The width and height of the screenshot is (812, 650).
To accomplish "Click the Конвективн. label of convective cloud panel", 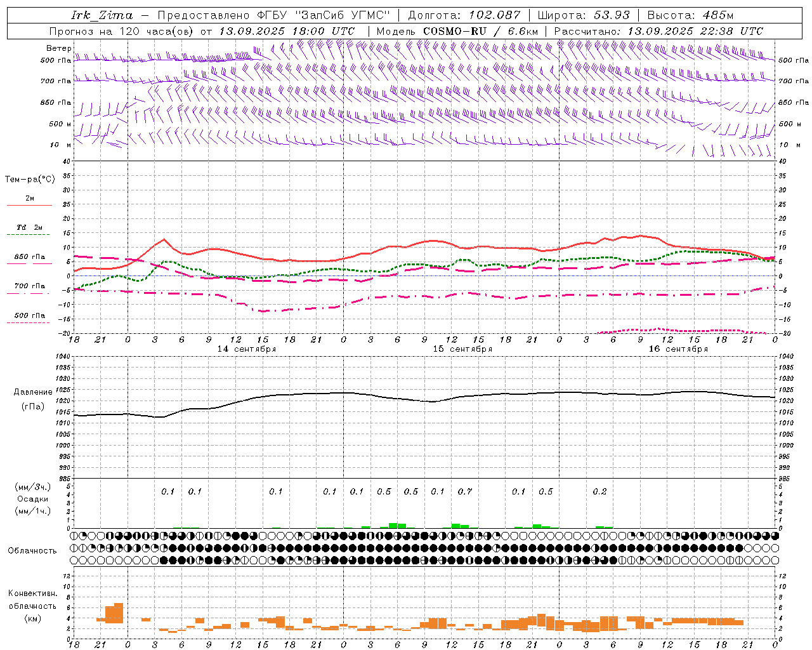I will 32,594.
